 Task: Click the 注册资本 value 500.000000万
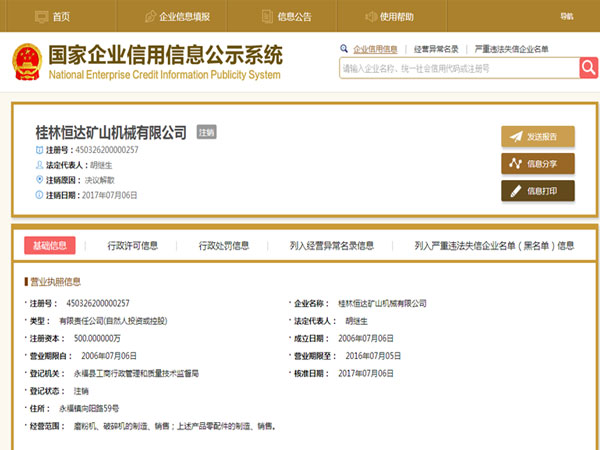(97, 339)
